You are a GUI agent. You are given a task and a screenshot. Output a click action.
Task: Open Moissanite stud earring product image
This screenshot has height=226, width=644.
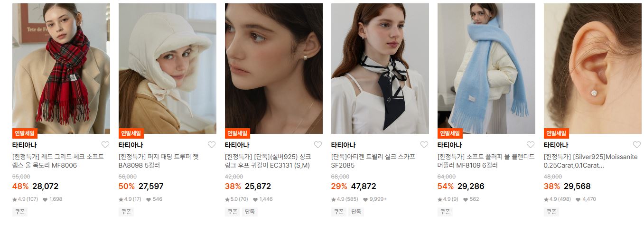[592, 69]
